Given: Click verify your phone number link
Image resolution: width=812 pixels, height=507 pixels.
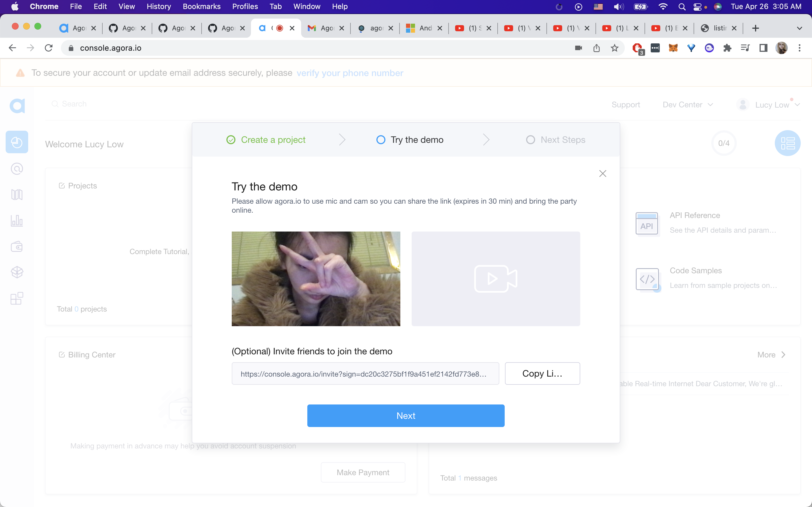Looking at the screenshot, I should [x=350, y=73].
